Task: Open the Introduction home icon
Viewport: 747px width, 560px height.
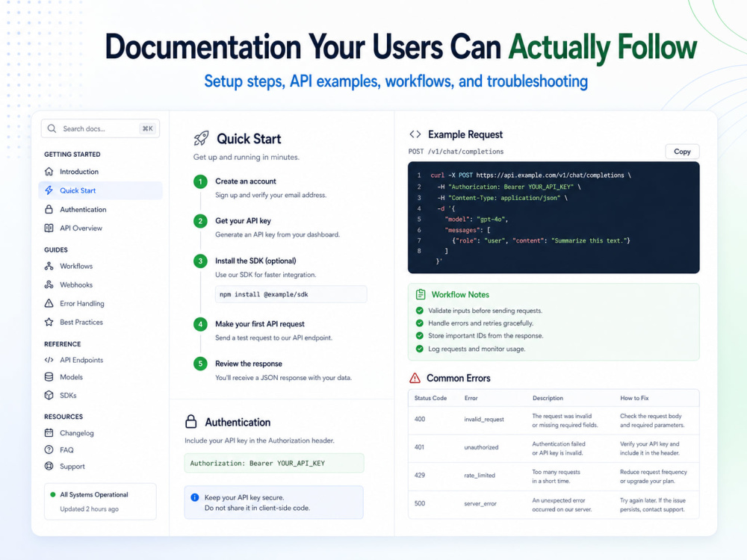Action: pyautogui.click(x=49, y=172)
